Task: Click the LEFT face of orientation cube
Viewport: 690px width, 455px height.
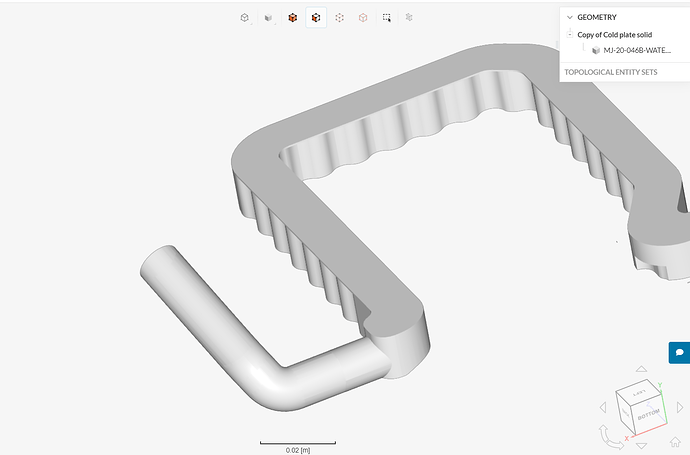Action: [x=639, y=392]
